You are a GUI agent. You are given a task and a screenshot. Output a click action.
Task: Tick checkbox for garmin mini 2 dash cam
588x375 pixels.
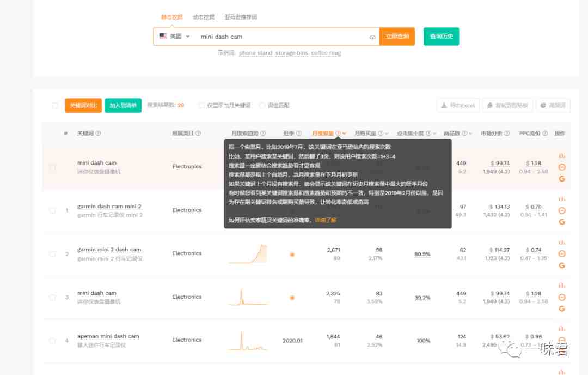[52, 254]
